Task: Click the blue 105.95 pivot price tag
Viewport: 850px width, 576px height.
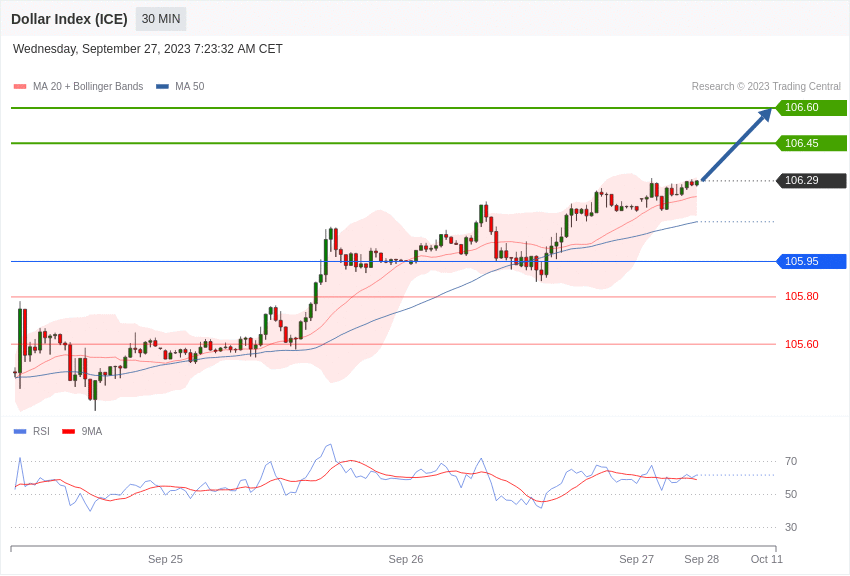Action: point(811,262)
